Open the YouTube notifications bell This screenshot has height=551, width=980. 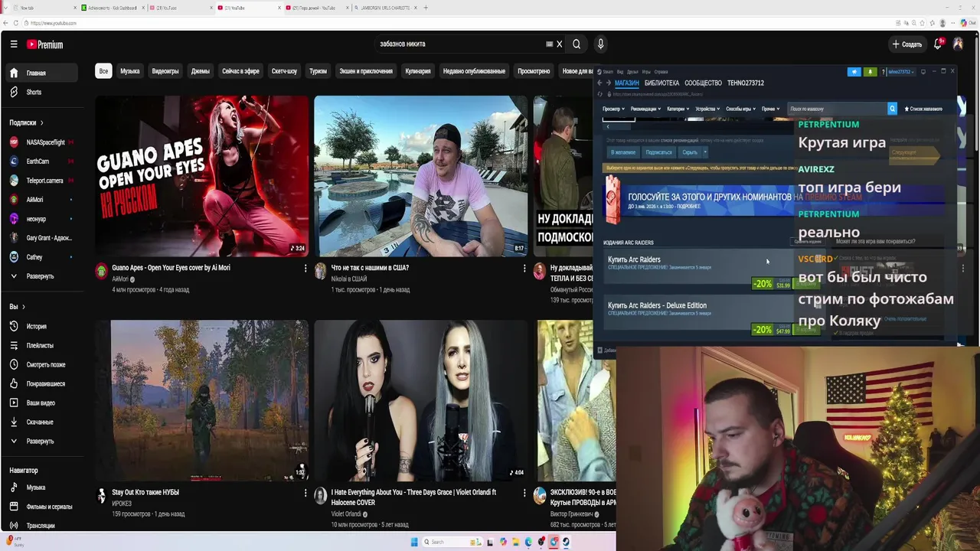tap(937, 44)
